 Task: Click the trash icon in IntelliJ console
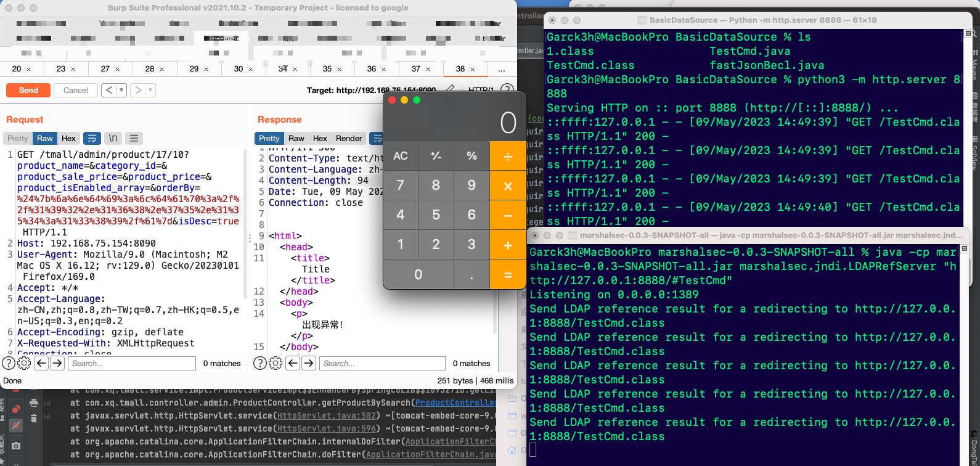33,418
